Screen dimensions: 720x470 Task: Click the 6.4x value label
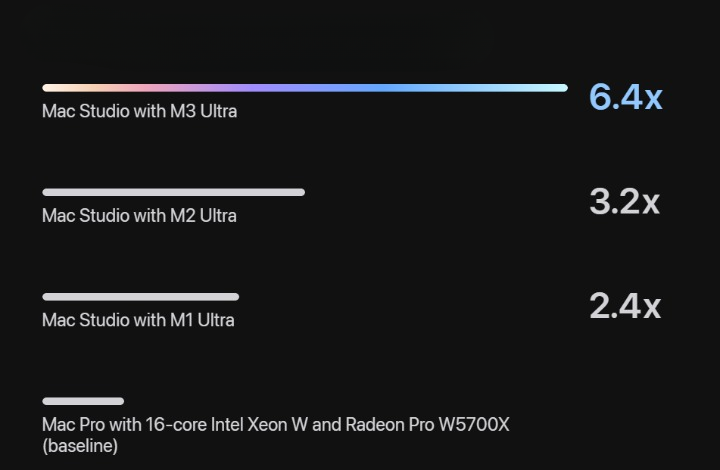[x=626, y=97]
